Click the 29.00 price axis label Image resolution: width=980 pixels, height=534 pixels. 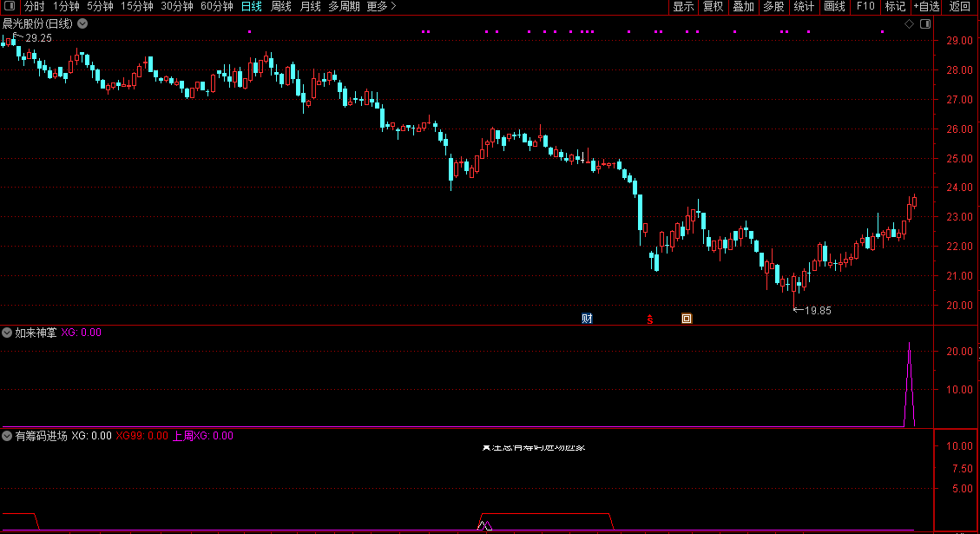point(959,41)
